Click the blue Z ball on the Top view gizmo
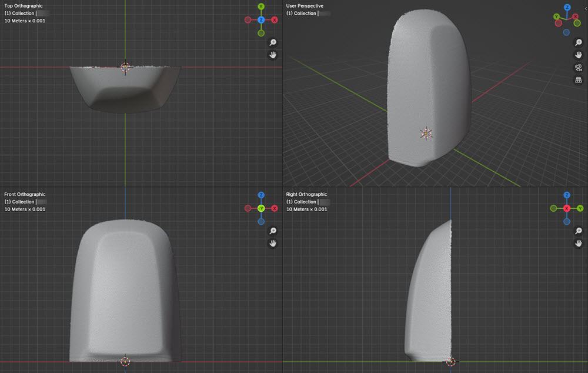 [261, 19]
